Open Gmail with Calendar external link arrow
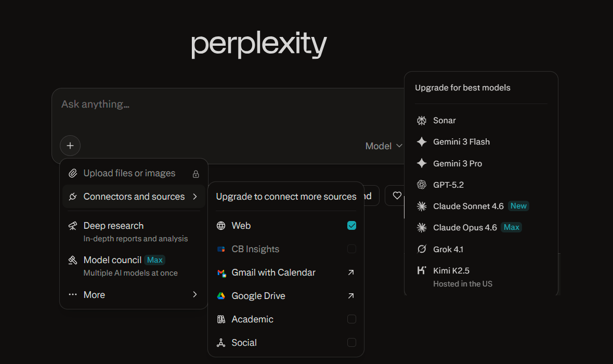Viewport: 613px width, 364px height. point(351,272)
